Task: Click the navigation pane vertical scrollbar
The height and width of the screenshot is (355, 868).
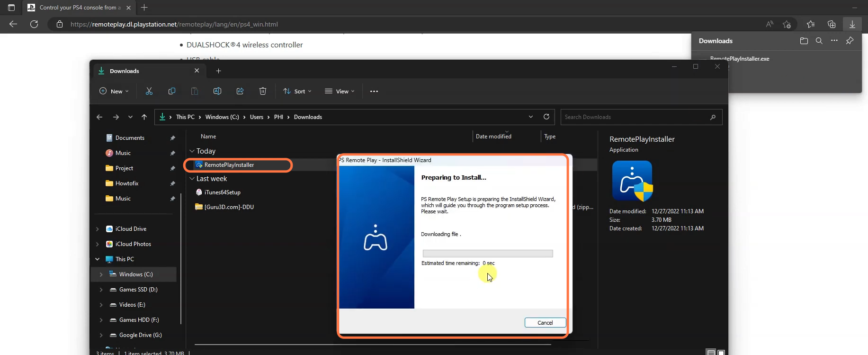Action: coord(180,259)
